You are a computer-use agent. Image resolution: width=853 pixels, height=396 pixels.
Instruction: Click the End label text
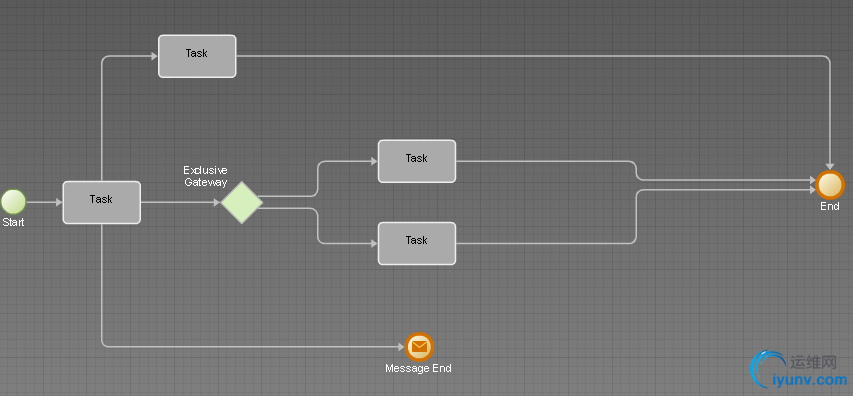[830, 206]
